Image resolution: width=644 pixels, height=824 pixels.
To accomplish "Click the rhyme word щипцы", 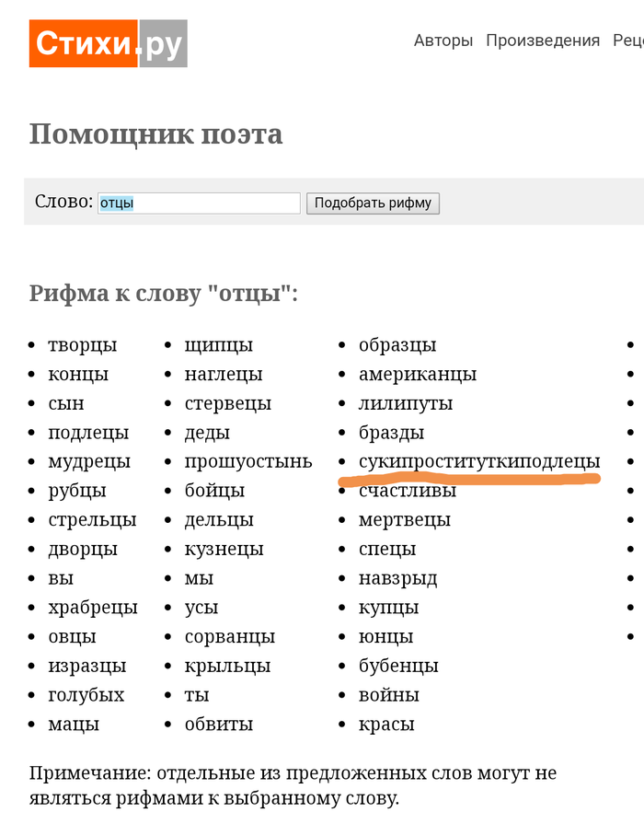I will coord(219,345).
